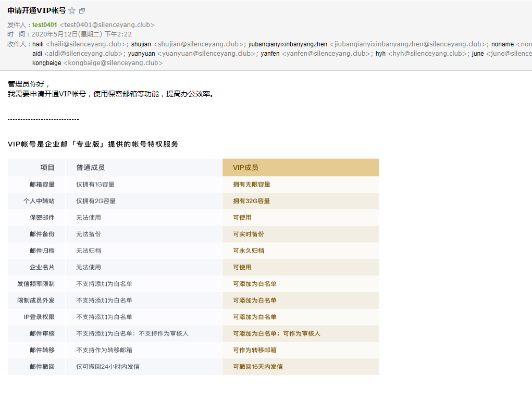Select recipient yuanyuan
This screenshot has height=400, width=532.
pos(141,54)
